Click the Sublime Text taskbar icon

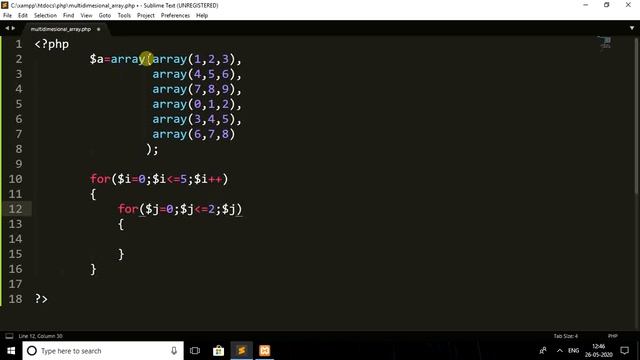(x=242, y=351)
